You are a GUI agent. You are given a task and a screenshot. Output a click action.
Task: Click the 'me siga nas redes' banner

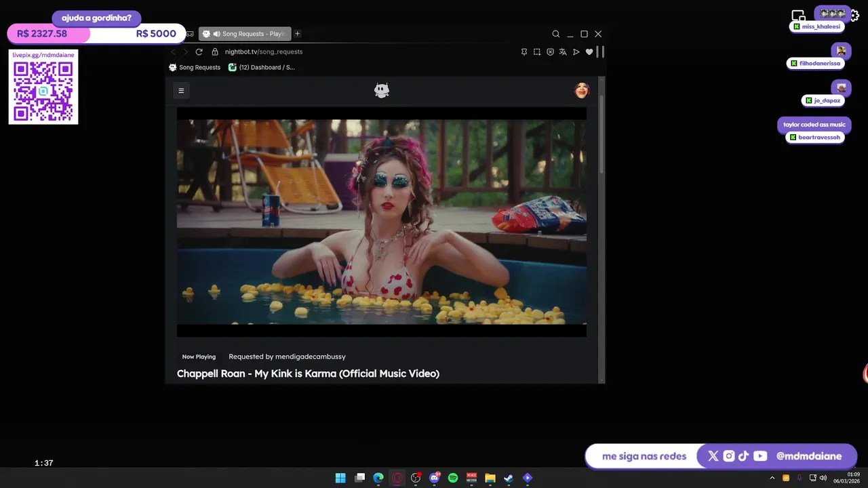click(x=644, y=456)
